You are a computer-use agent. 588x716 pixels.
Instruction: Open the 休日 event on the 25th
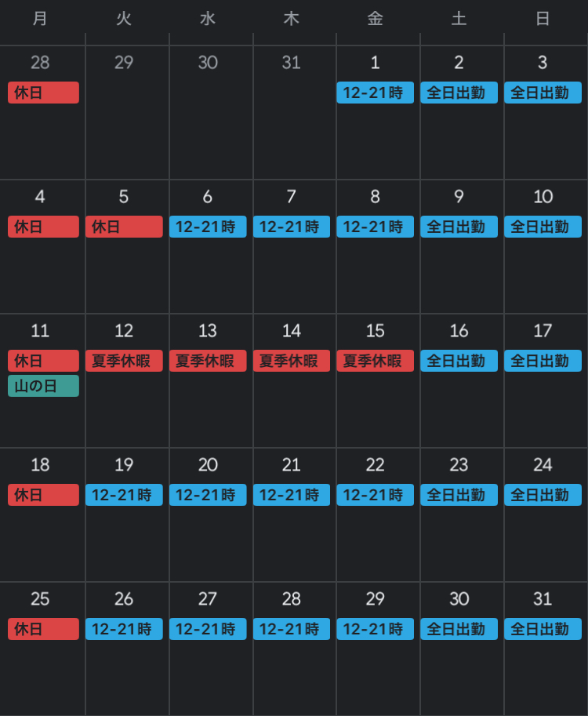pos(43,629)
